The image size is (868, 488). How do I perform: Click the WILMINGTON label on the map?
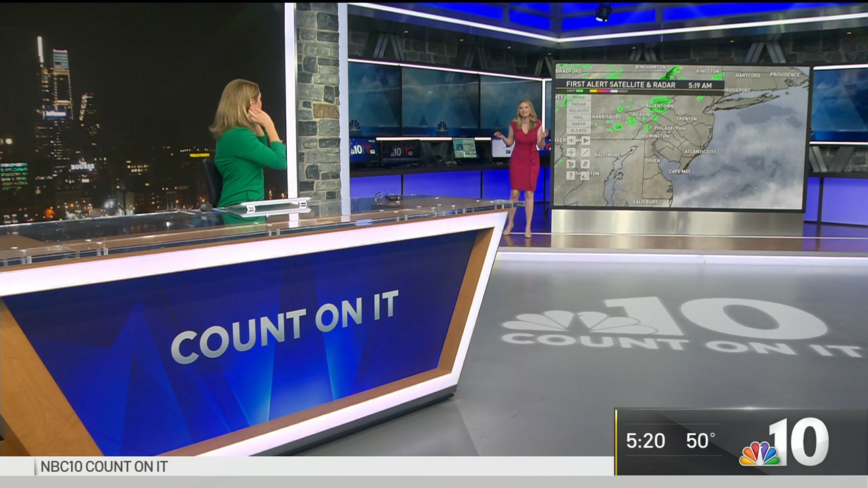pos(655,136)
